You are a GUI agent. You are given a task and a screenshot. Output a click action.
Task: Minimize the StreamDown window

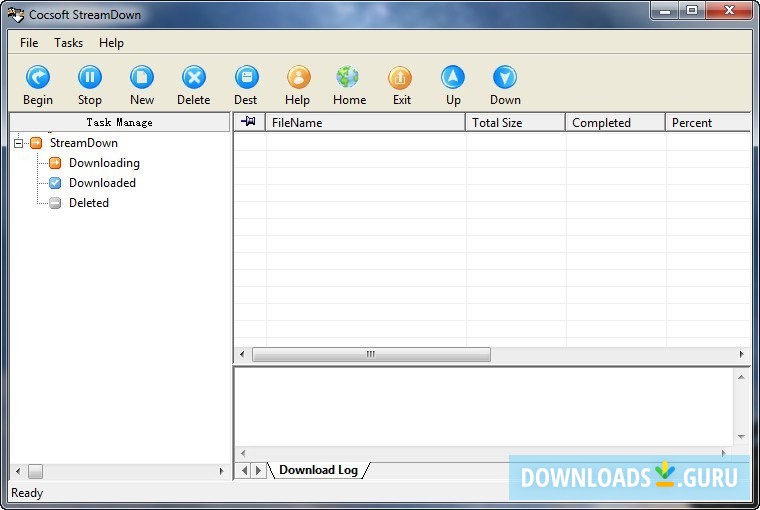coord(665,11)
